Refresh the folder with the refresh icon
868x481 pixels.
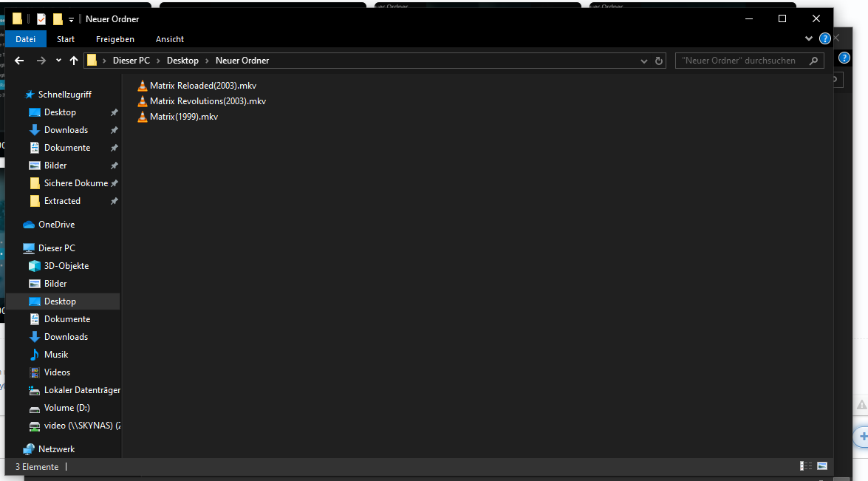pos(659,61)
